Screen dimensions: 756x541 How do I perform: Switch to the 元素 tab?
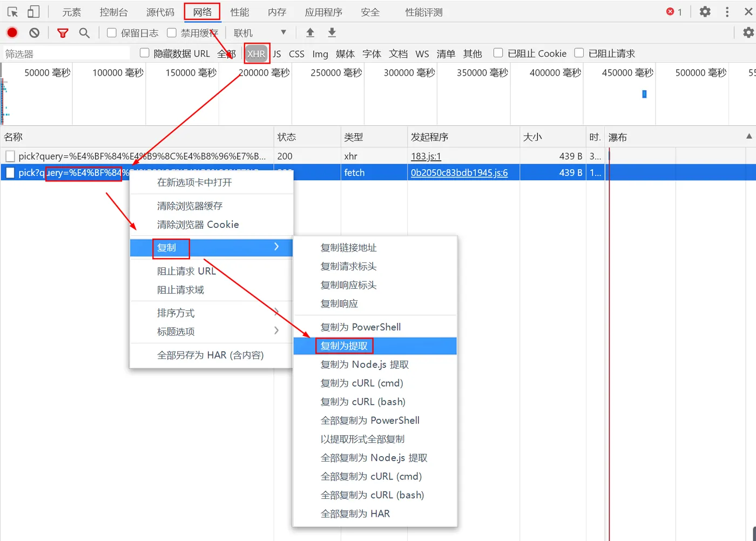[72, 12]
